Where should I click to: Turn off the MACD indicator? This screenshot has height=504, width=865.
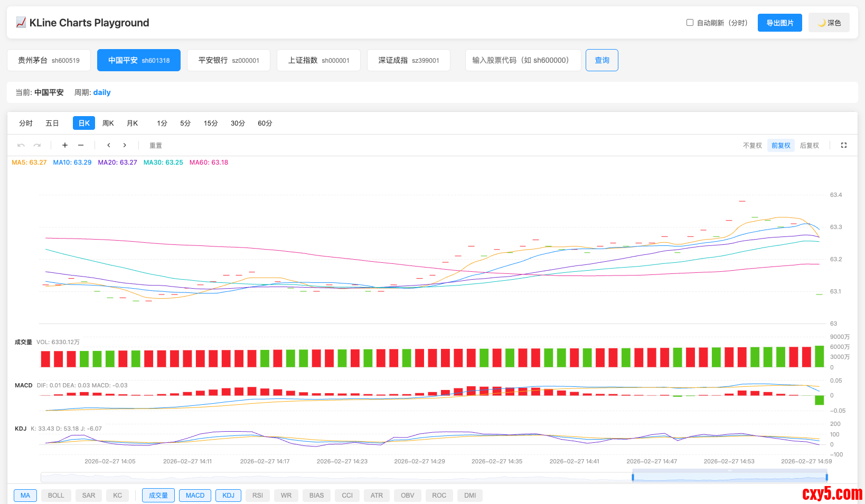point(195,496)
